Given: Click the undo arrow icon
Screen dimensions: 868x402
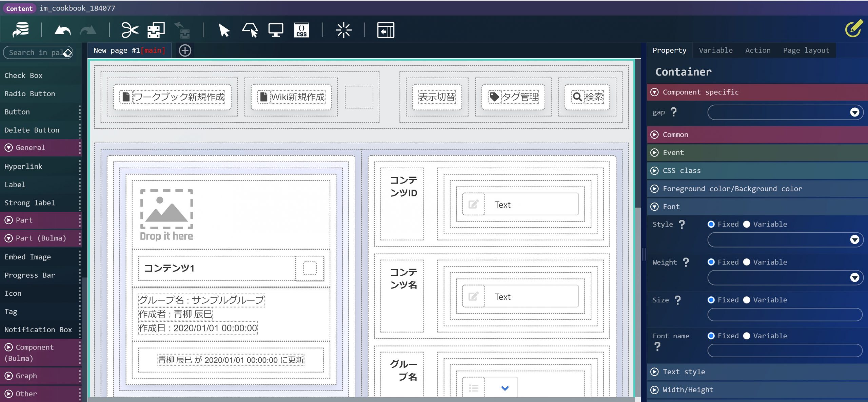Looking at the screenshot, I should pos(63,30).
